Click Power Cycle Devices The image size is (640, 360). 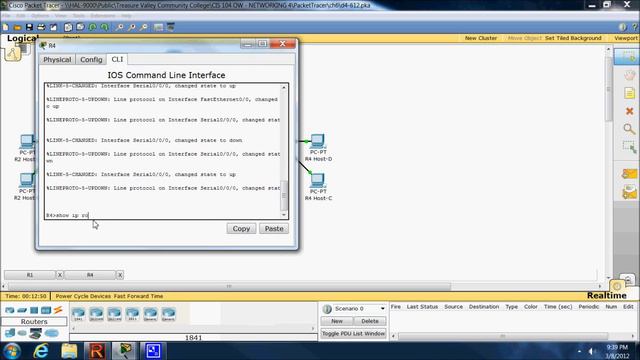pyautogui.click(x=83, y=296)
